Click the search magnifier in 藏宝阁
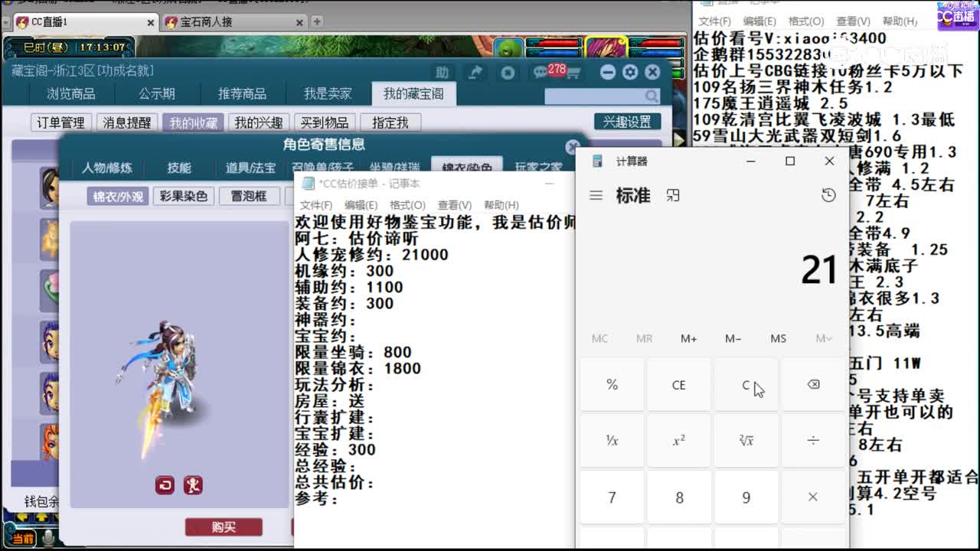Image resolution: width=980 pixels, height=551 pixels. click(652, 96)
